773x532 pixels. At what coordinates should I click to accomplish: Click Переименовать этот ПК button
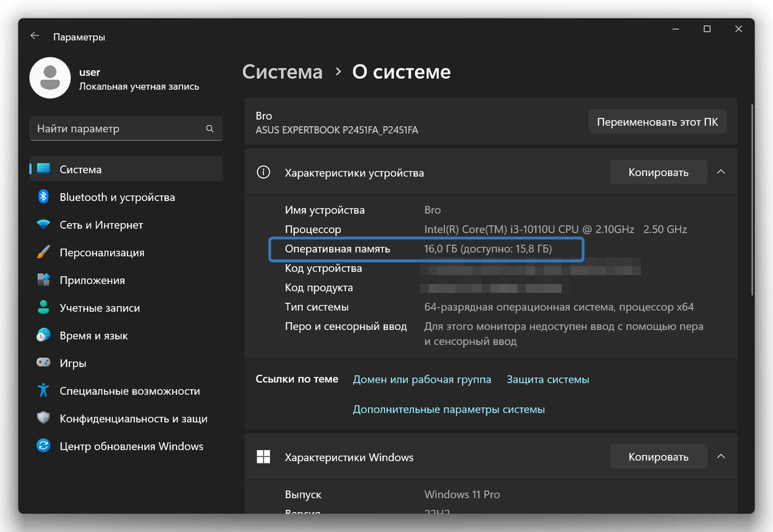(658, 121)
